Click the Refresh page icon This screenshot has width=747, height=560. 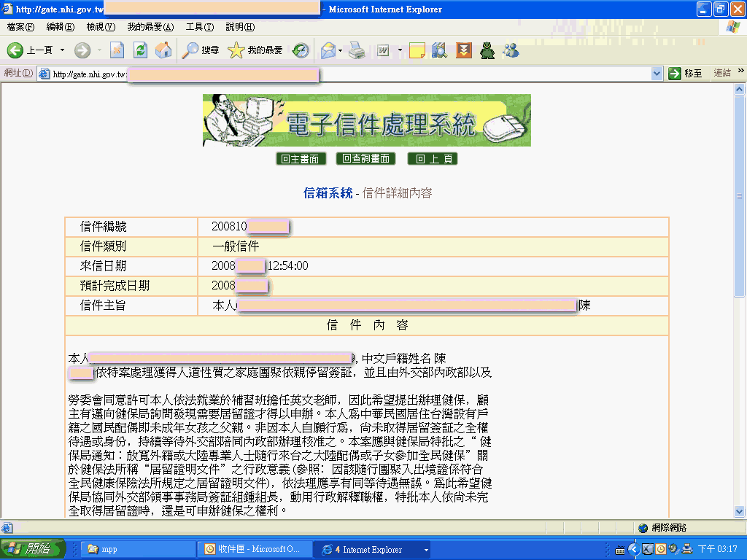(141, 50)
